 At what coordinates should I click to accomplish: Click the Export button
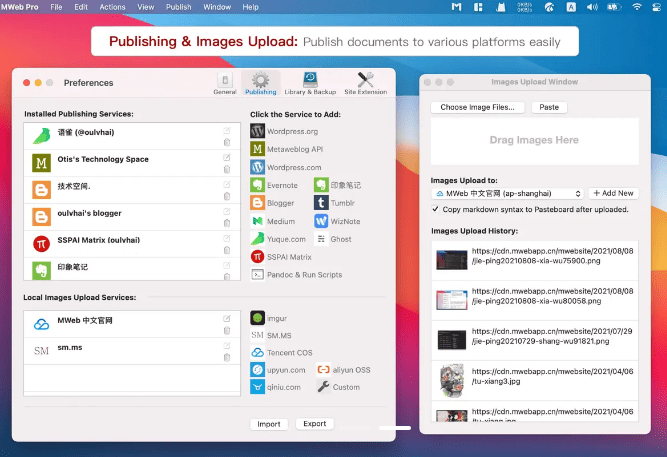(x=314, y=424)
